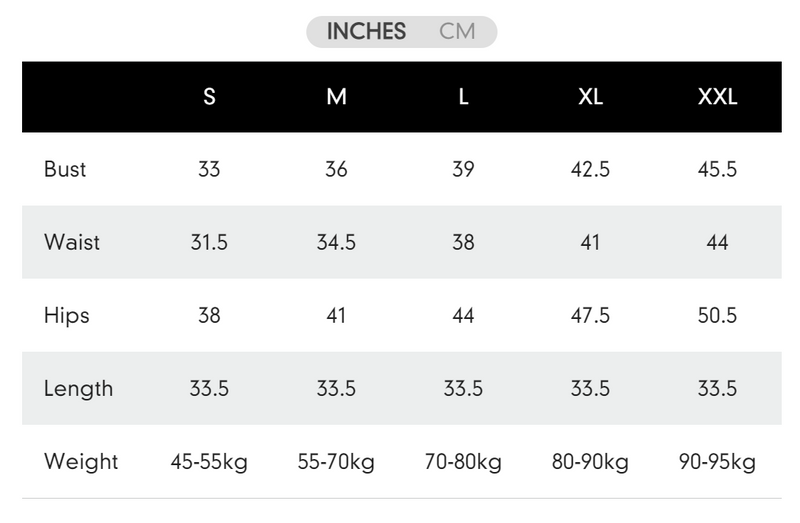Click the Weight row label

[x=81, y=462]
